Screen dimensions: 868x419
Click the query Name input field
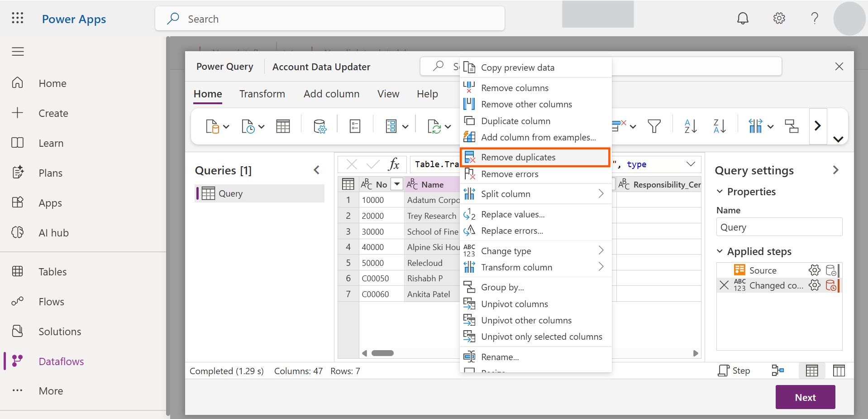point(779,227)
